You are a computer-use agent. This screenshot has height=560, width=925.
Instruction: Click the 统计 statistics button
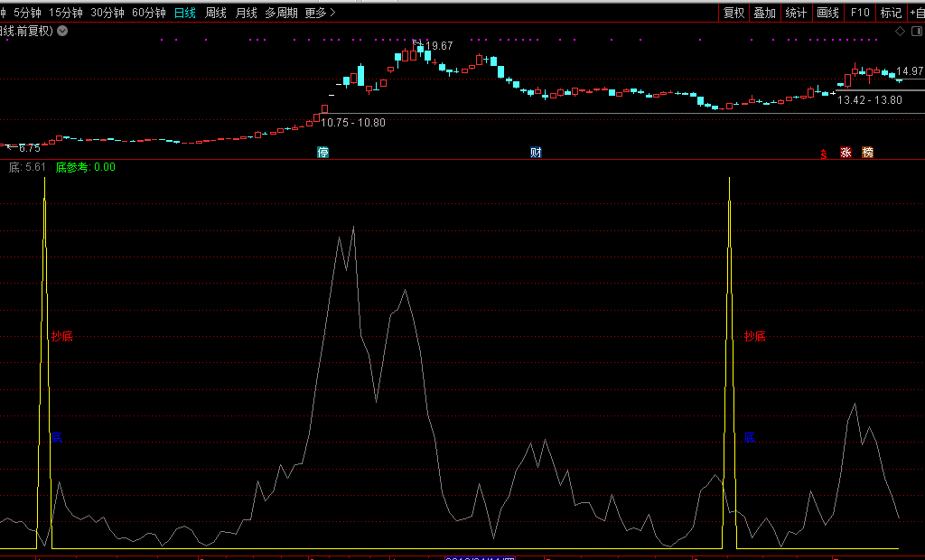(x=796, y=13)
